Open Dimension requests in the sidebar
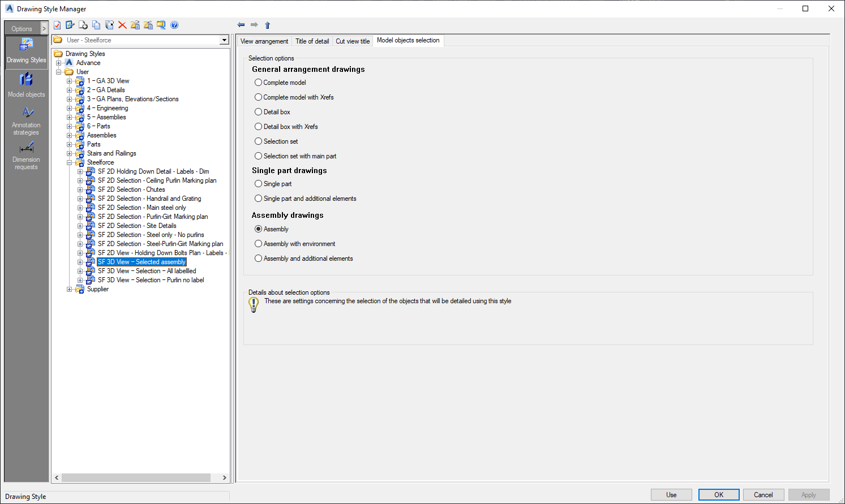The width and height of the screenshot is (845, 504). pos(27,156)
